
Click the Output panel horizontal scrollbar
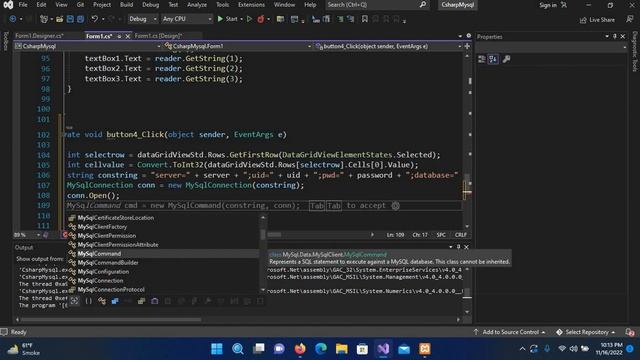point(110,320)
